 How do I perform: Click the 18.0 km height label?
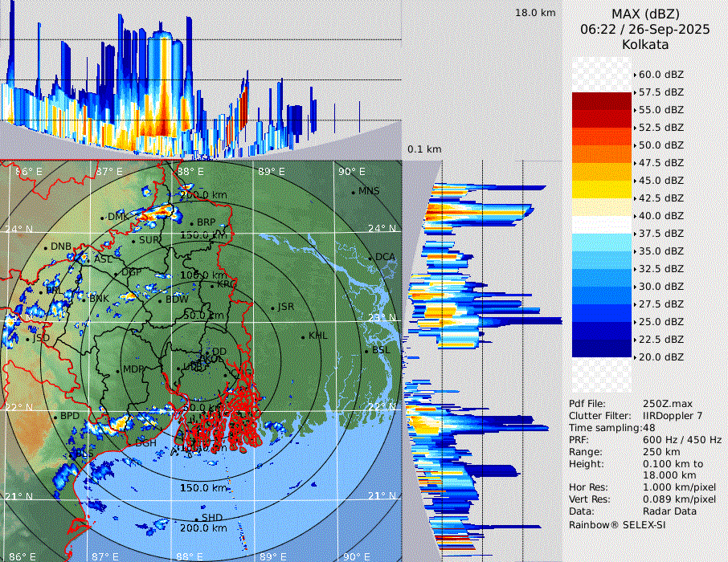(535, 13)
